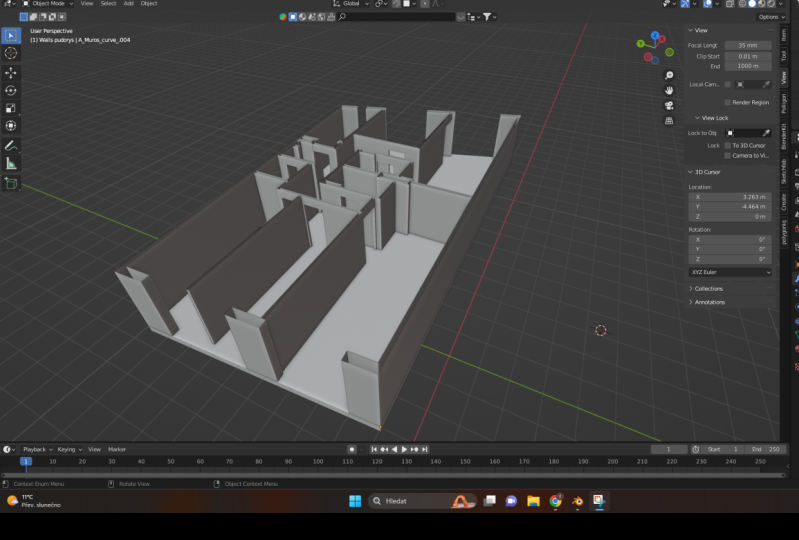Collapse the 3D Cursor panel
Viewport: 799px width, 540px height.
click(705, 172)
